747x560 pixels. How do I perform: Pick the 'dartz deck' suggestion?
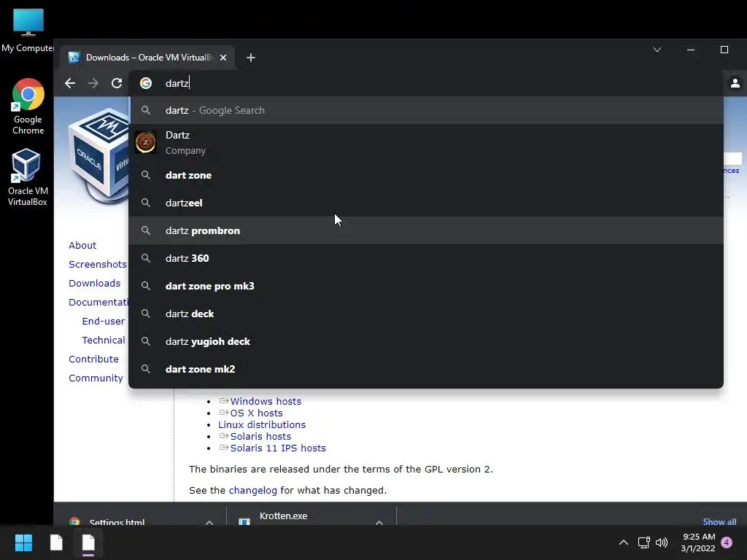click(x=426, y=314)
